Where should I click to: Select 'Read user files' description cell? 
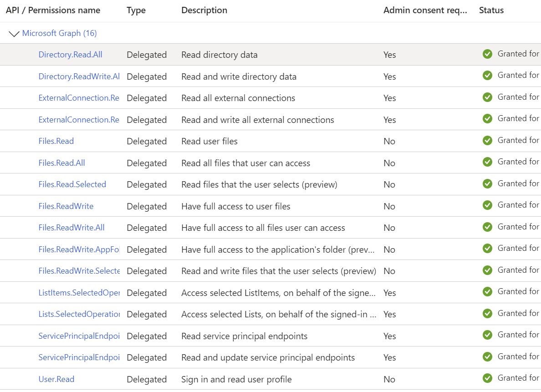(209, 141)
